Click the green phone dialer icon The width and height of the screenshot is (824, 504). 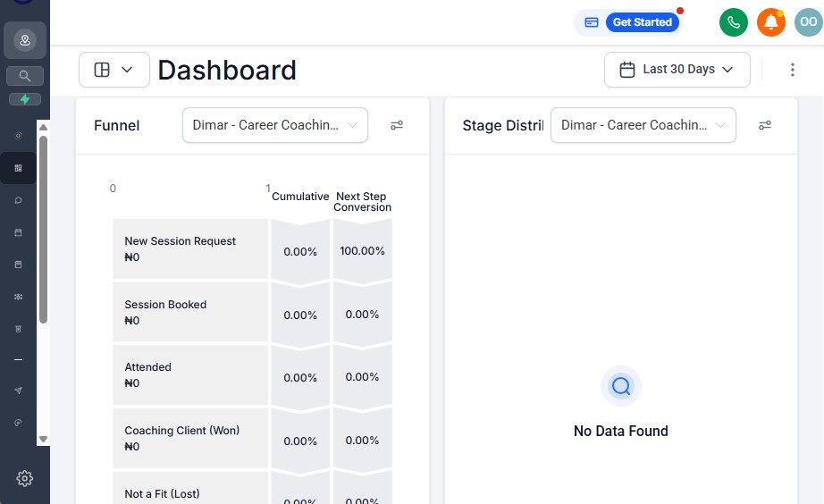pyautogui.click(x=734, y=22)
